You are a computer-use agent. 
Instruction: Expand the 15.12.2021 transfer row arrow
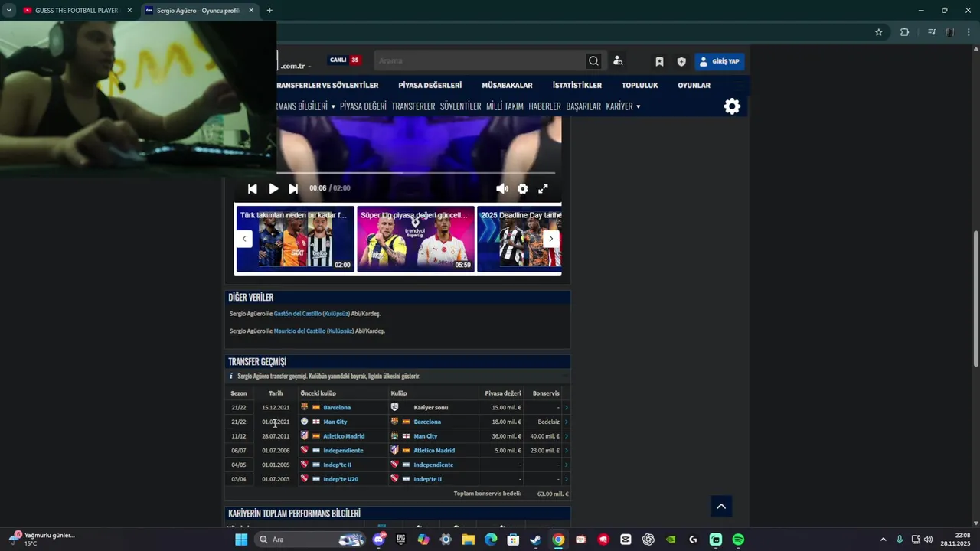point(566,408)
